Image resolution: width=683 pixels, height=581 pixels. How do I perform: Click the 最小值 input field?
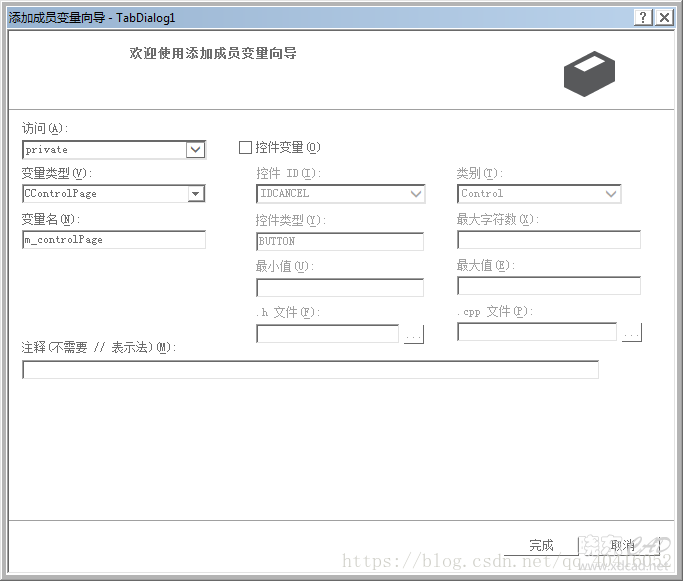click(340, 288)
